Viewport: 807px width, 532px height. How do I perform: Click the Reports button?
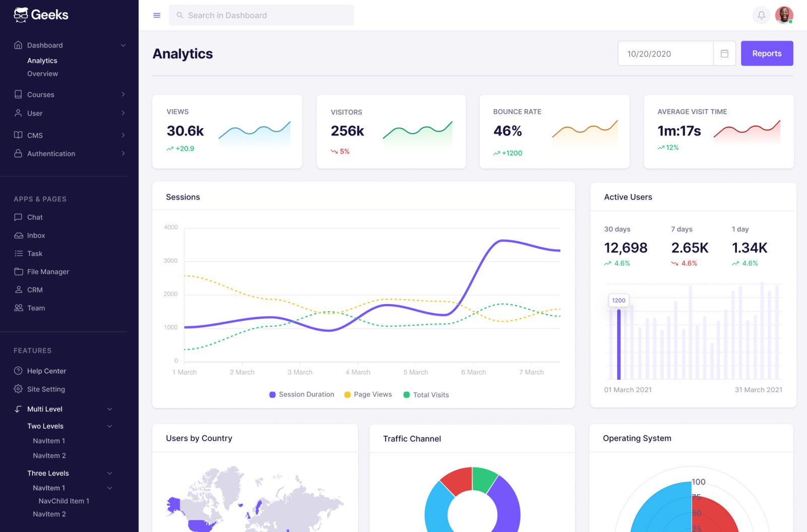point(766,53)
